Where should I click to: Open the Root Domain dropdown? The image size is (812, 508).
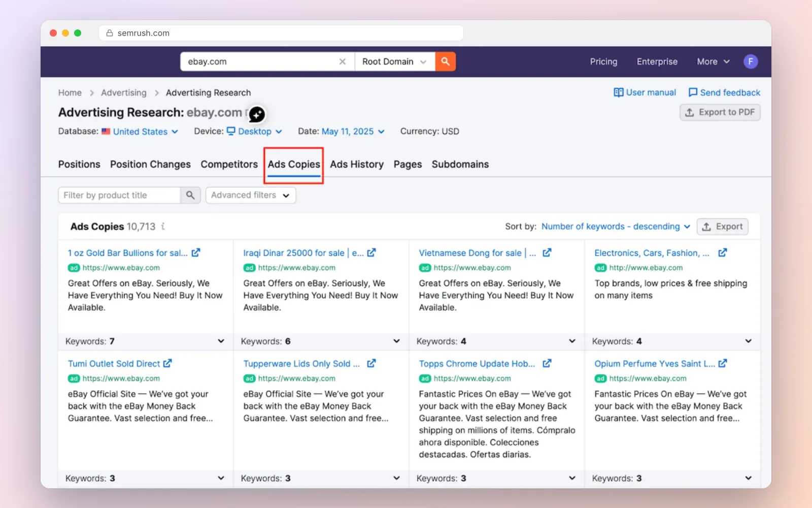pos(394,61)
